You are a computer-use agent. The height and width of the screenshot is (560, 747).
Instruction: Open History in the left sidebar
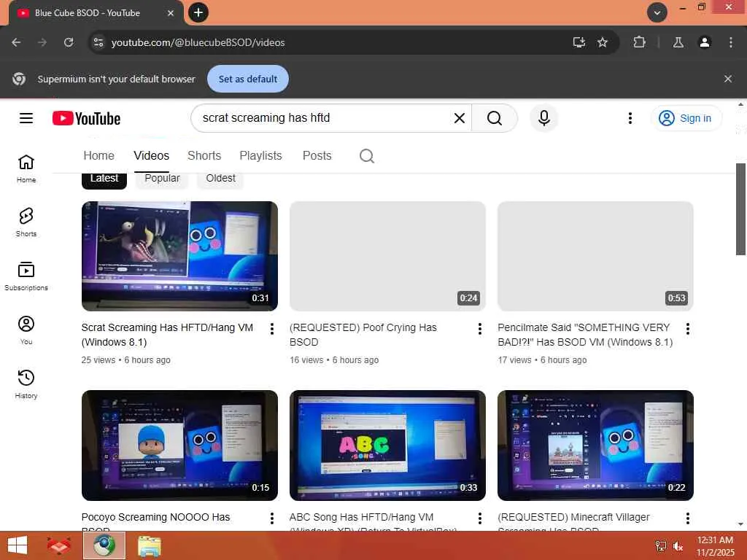(26, 384)
